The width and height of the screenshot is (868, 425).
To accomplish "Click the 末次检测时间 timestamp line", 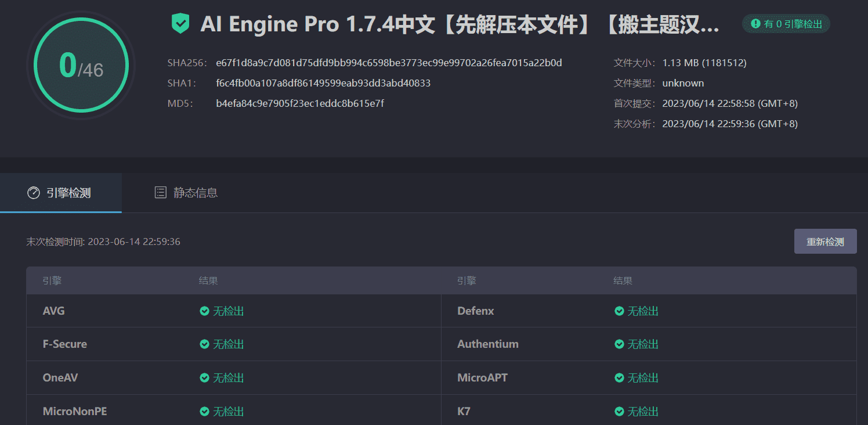I will [x=103, y=242].
